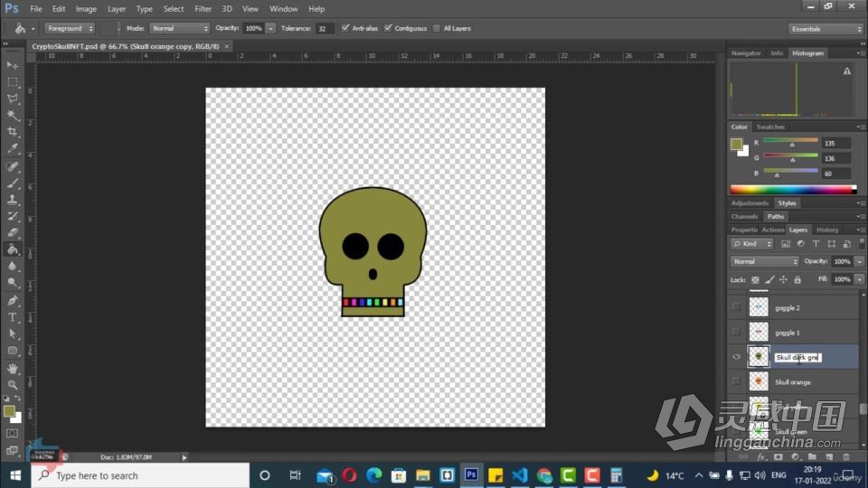868x488 pixels.
Task: Switch to the Channels tab
Action: point(744,216)
